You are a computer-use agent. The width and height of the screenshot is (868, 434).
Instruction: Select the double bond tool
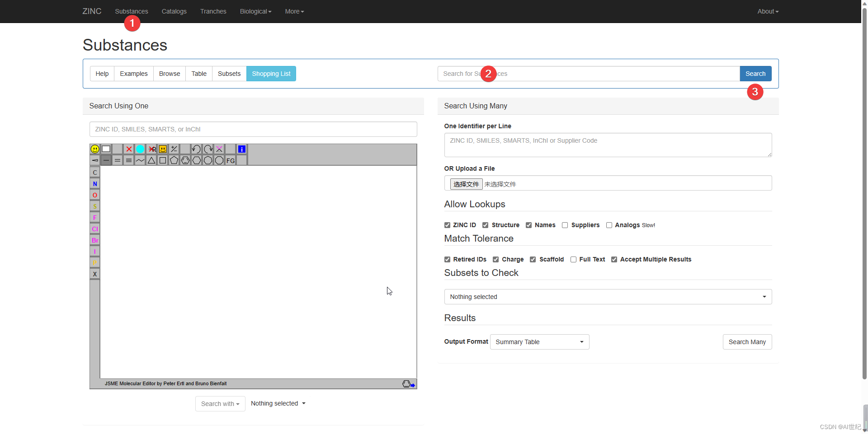coord(118,160)
